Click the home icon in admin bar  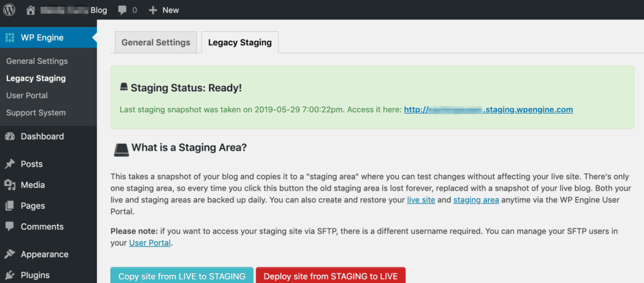click(x=30, y=10)
